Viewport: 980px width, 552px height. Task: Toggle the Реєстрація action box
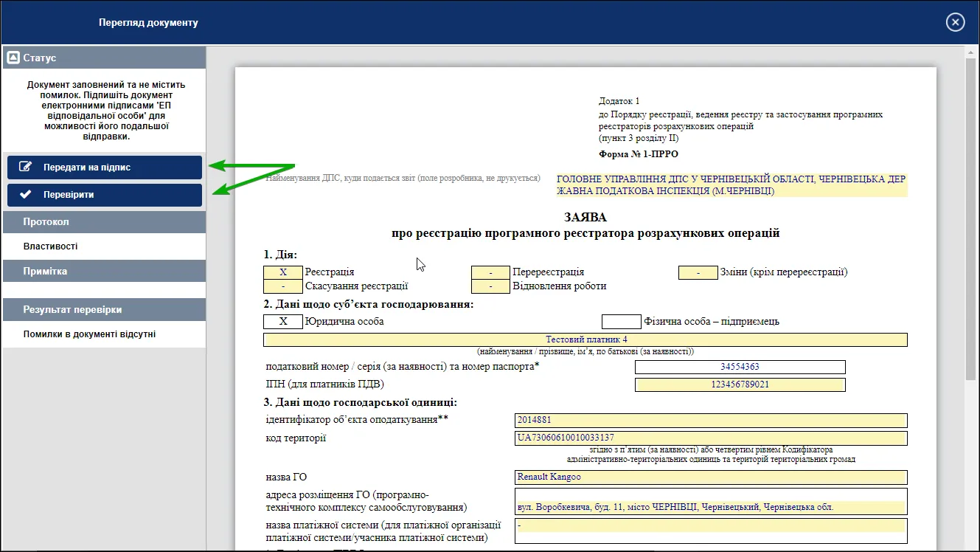pyautogui.click(x=283, y=272)
